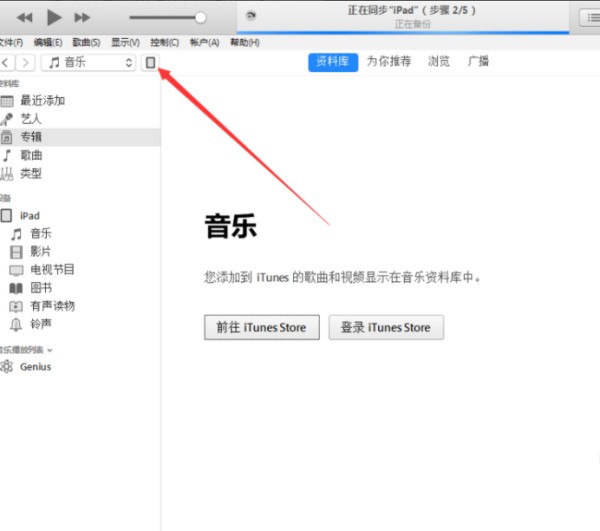Screen dimensions: 600x531
Task: Start playback with the play button
Action: (54, 18)
